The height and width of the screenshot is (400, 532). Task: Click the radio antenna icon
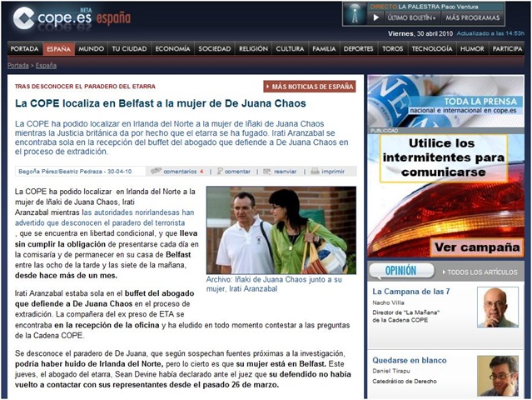point(355,15)
